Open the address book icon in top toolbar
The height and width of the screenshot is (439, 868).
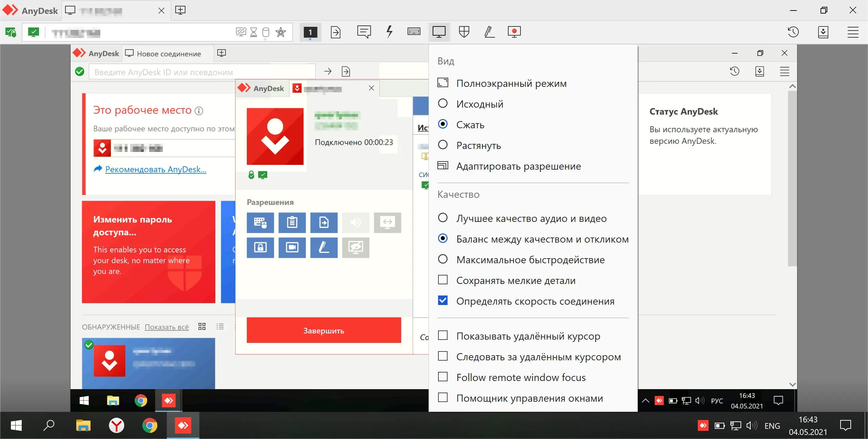coord(823,32)
